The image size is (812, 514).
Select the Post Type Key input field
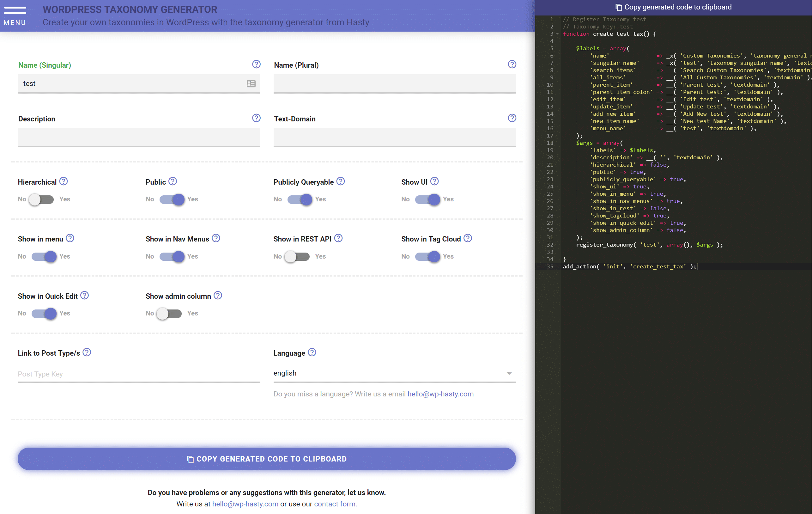tap(138, 373)
